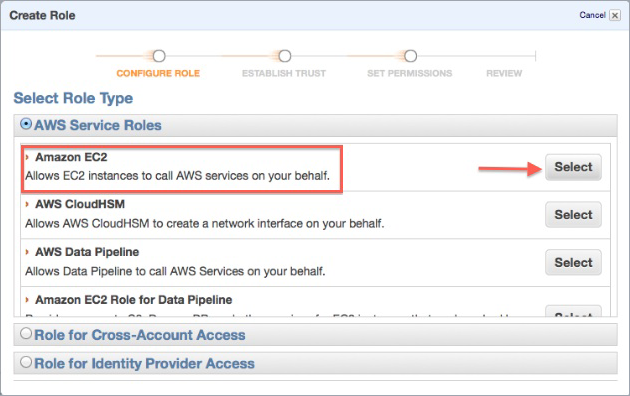
Task: Click the Amazon EC2 role title
Action: tap(71, 157)
